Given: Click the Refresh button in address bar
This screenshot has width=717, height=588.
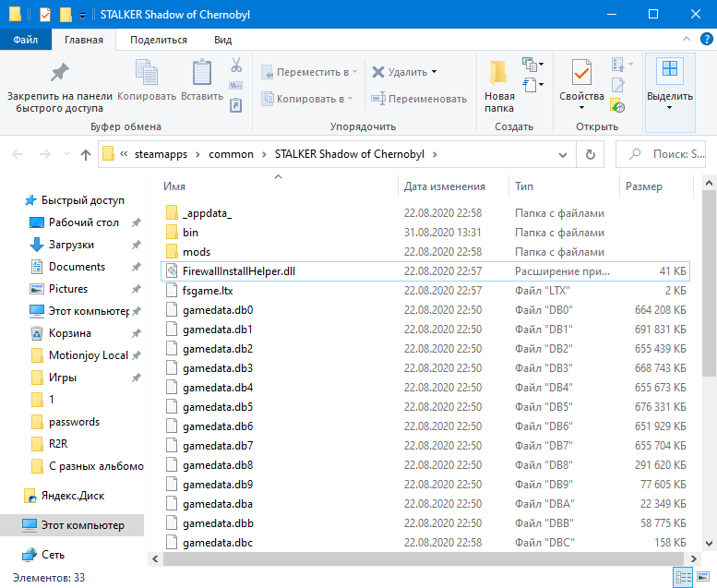Looking at the screenshot, I should (x=591, y=154).
